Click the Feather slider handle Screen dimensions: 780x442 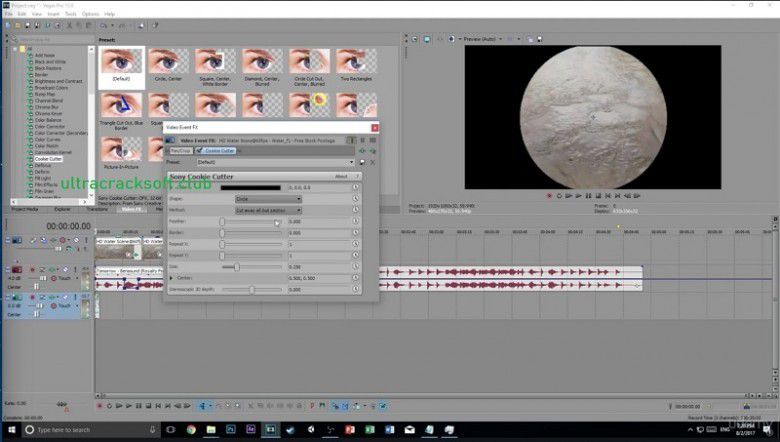tap(222, 222)
